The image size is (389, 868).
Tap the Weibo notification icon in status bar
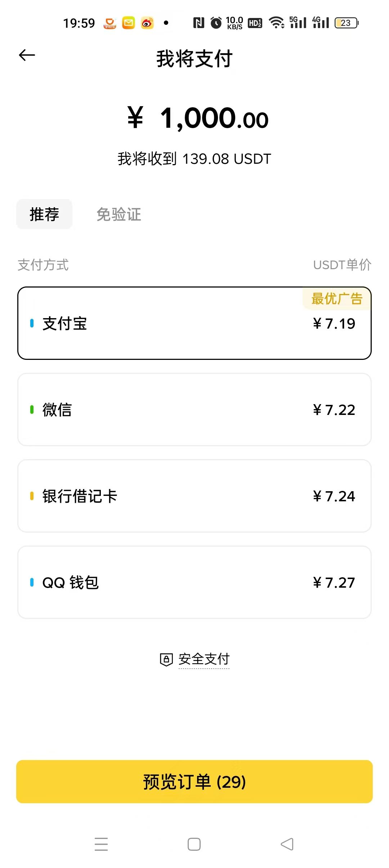click(147, 23)
